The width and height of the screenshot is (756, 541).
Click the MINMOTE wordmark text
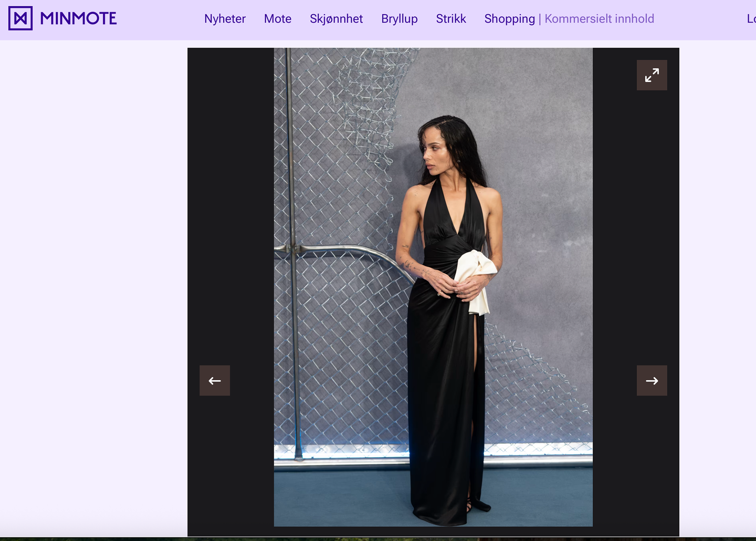point(78,19)
